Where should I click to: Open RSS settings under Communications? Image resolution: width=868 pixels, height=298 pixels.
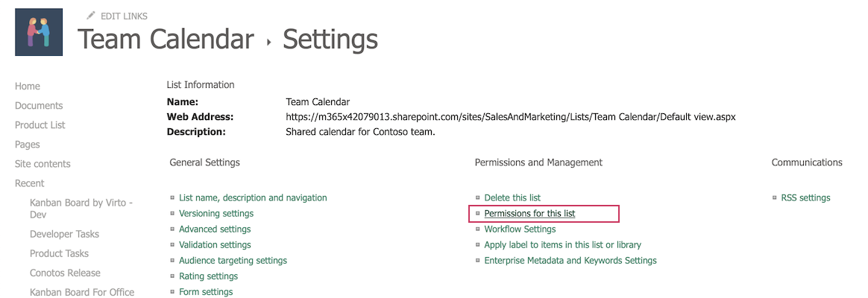805,198
